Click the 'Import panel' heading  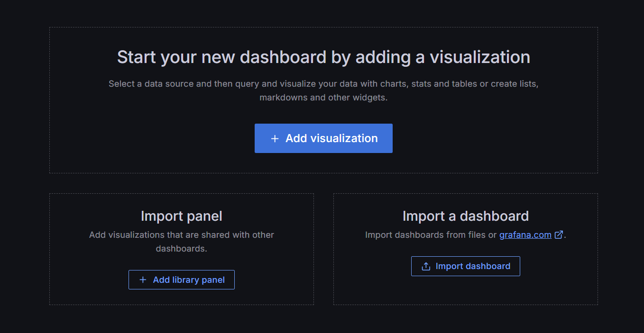[181, 216]
